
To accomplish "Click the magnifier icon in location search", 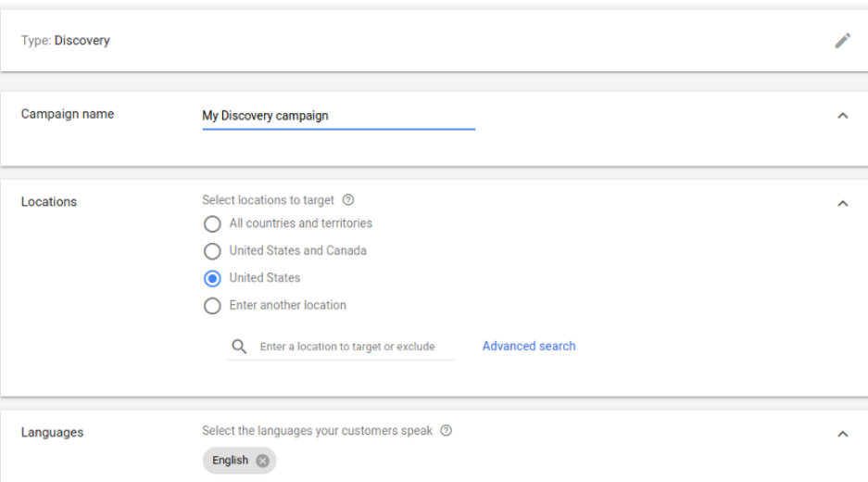I will [x=240, y=347].
